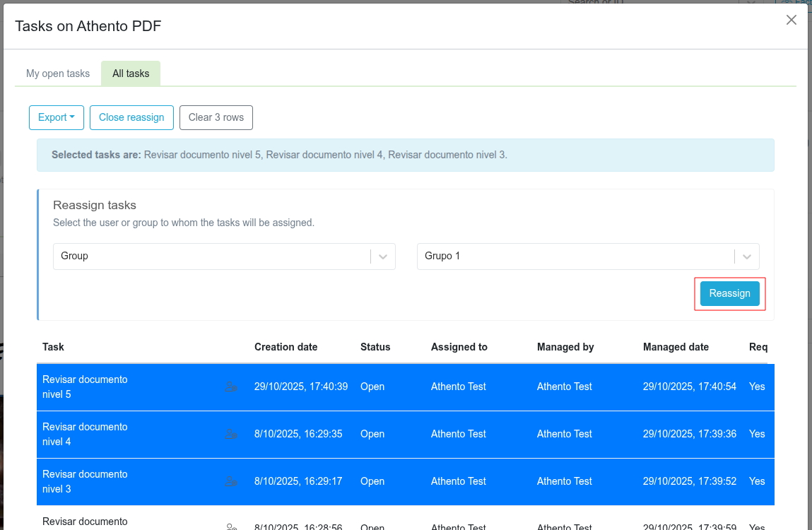This screenshot has width=812, height=530.
Task: Click the user icon in nivel 5 row
Action: (231, 387)
